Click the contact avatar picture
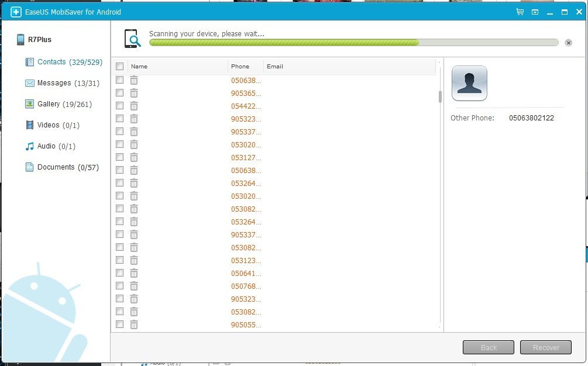This screenshot has width=588, height=366. (x=469, y=83)
